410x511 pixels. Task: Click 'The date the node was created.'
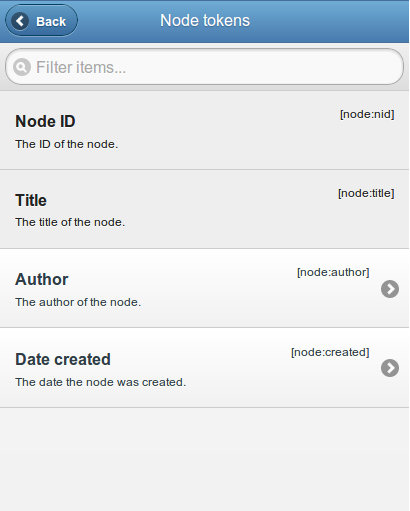100,382
